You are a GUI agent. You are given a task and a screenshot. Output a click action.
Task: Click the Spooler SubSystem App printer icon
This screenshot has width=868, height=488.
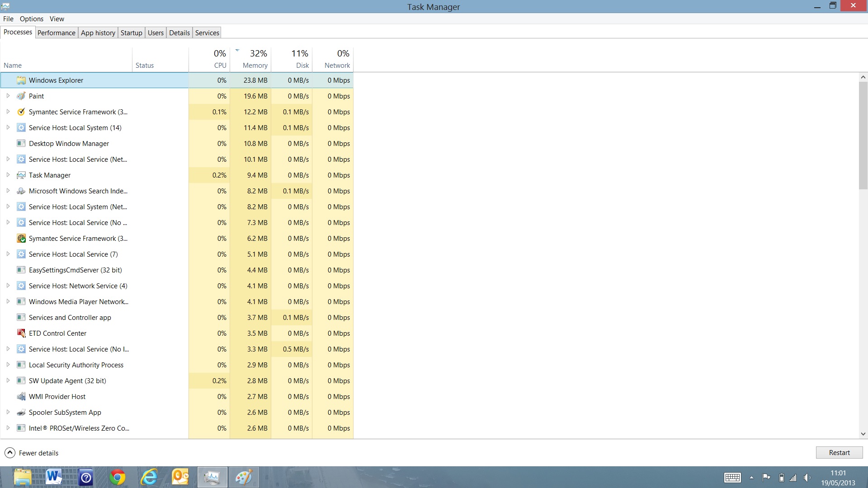point(21,413)
